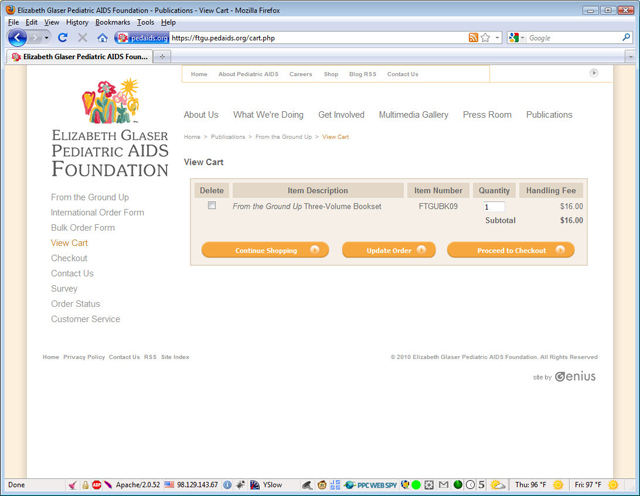Click the pedaids.org site identity badge
640x496 pixels.
(142, 38)
